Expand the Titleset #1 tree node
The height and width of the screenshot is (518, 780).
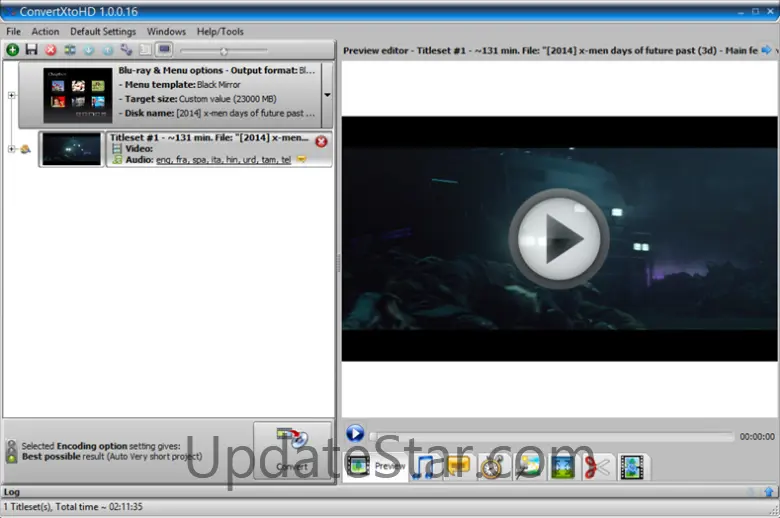11,149
